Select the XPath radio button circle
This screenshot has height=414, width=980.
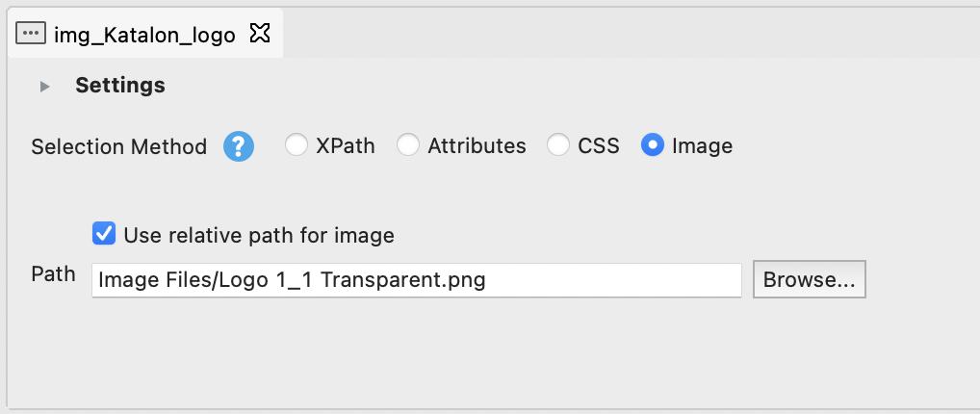(x=297, y=145)
